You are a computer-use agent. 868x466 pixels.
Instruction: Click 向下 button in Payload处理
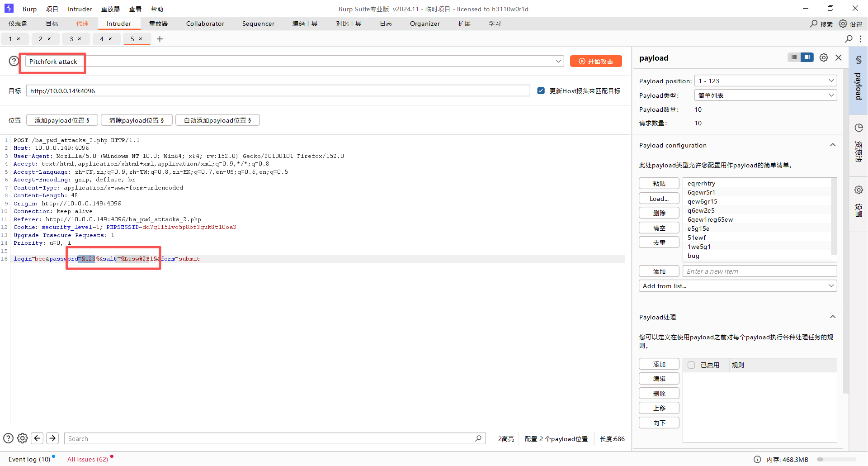click(x=659, y=423)
